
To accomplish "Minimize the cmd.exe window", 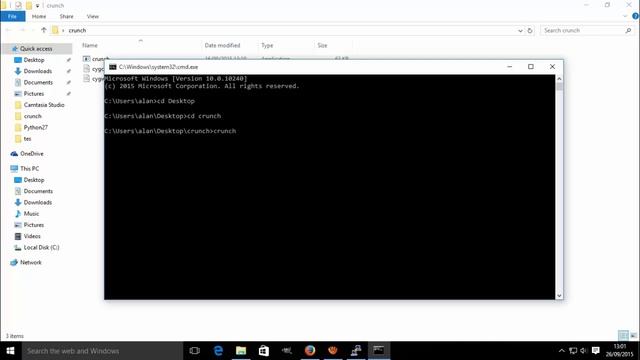I will (509, 67).
